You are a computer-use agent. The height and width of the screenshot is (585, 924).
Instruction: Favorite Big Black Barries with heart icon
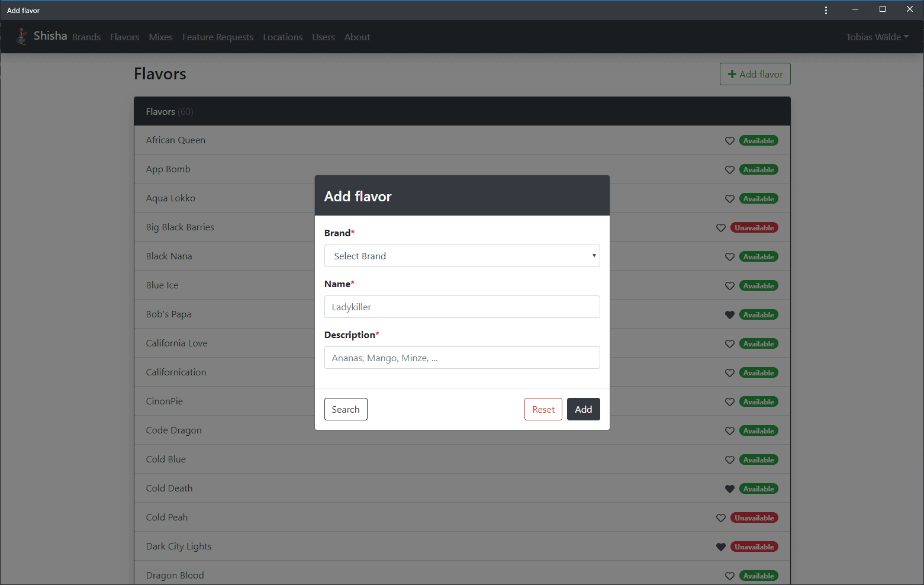721,228
